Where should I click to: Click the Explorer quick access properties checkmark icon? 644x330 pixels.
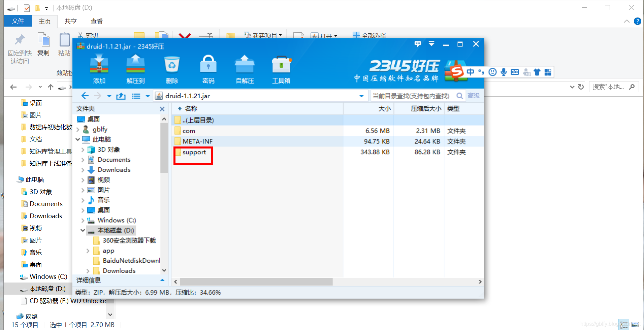click(27, 8)
